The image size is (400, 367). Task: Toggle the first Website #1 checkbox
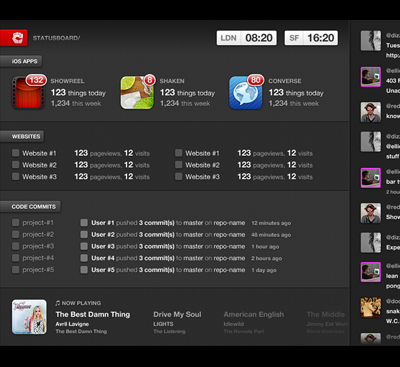click(15, 153)
